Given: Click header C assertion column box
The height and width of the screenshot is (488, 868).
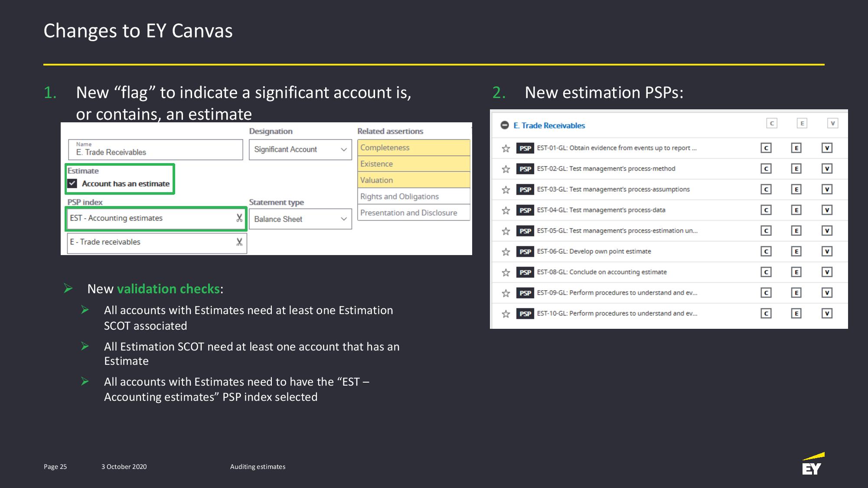Looking at the screenshot, I should (x=772, y=124).
